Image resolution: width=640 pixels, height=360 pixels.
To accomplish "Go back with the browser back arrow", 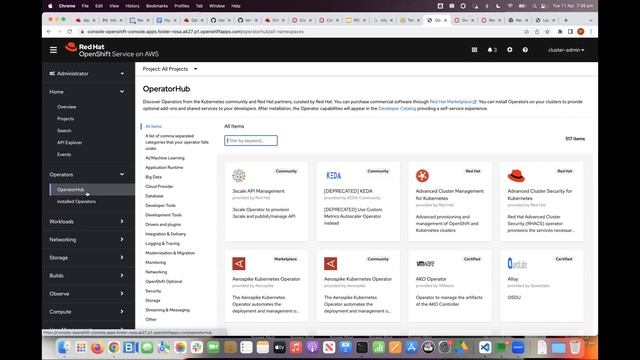I will coord(49,31).
